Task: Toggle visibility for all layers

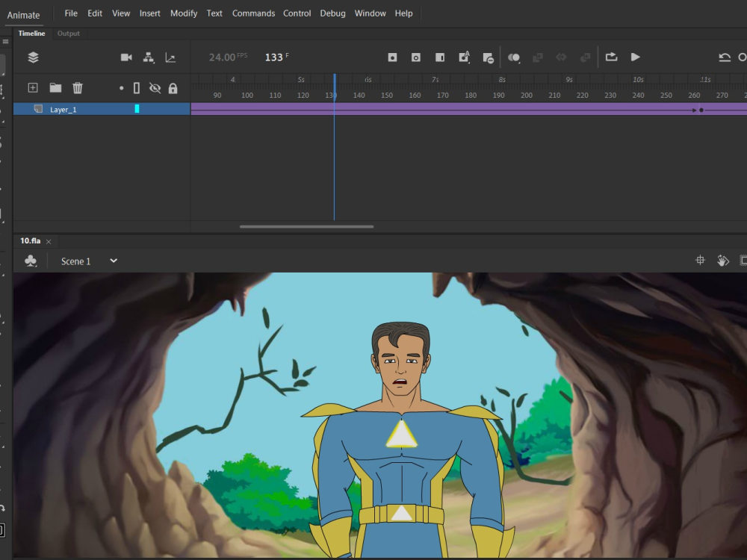Action: tap(155, 88)
